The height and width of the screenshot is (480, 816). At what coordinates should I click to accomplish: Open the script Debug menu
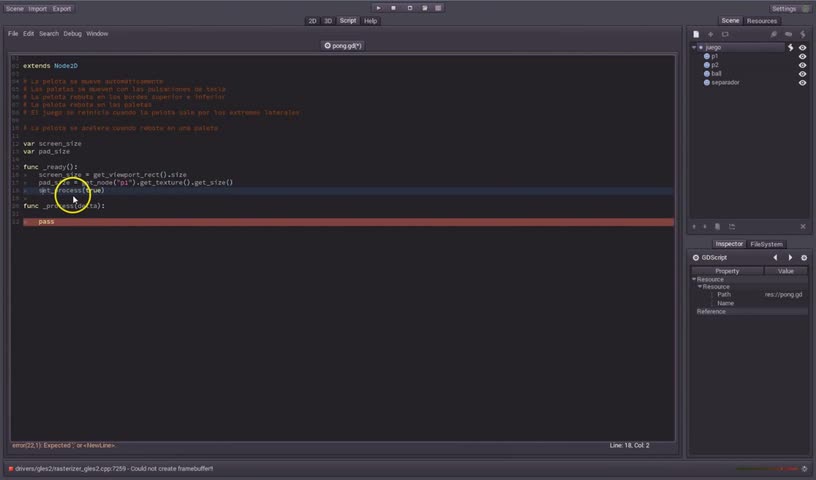(x=72, y=34)
